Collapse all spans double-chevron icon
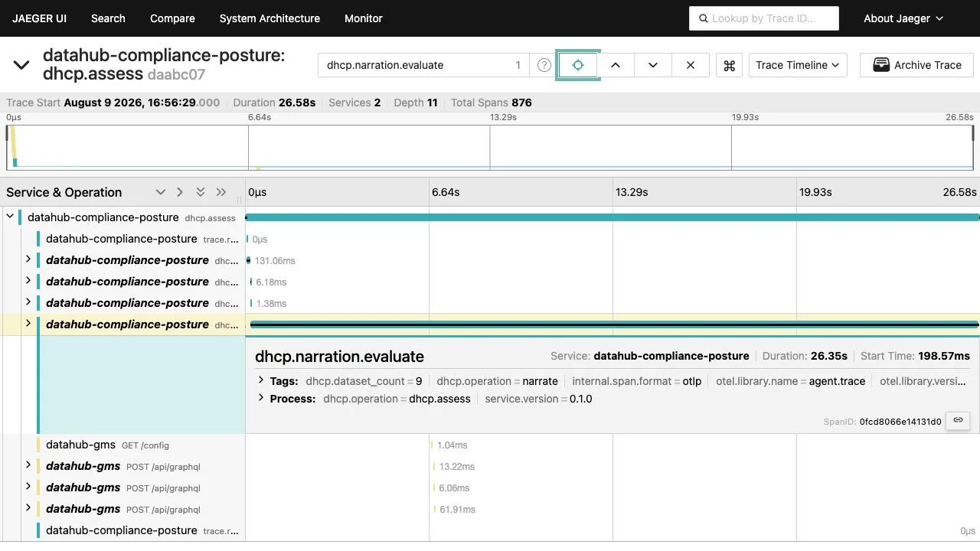The height and width of the screenshot is (551, 980). point(221,192)
